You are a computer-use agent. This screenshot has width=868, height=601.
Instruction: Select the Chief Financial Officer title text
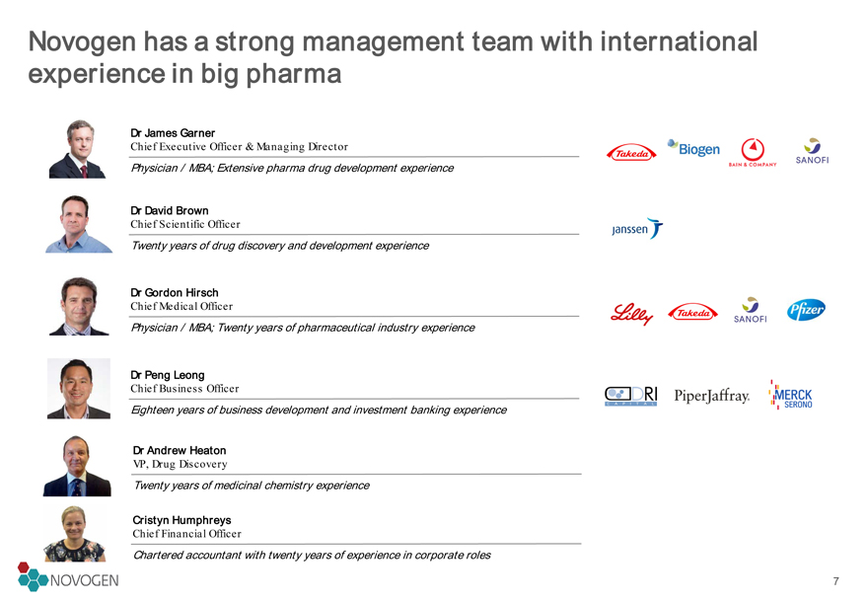(186, 534)
